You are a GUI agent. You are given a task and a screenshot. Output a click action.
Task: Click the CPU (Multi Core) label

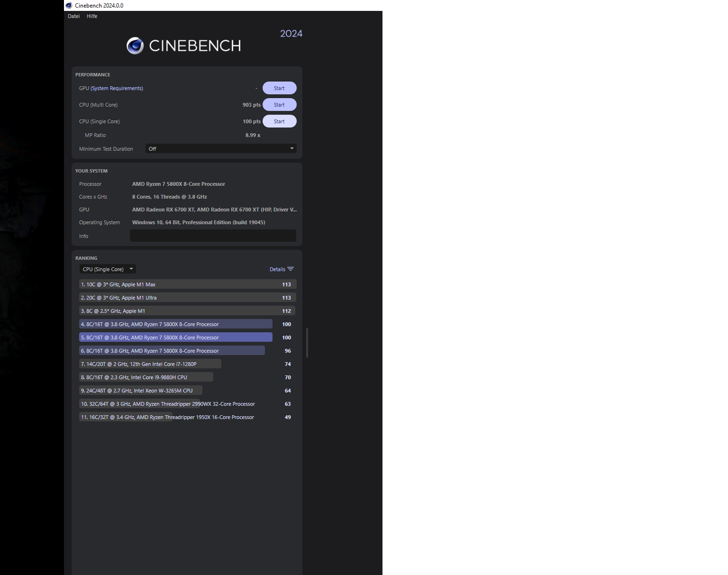click(x=98, y=105)
